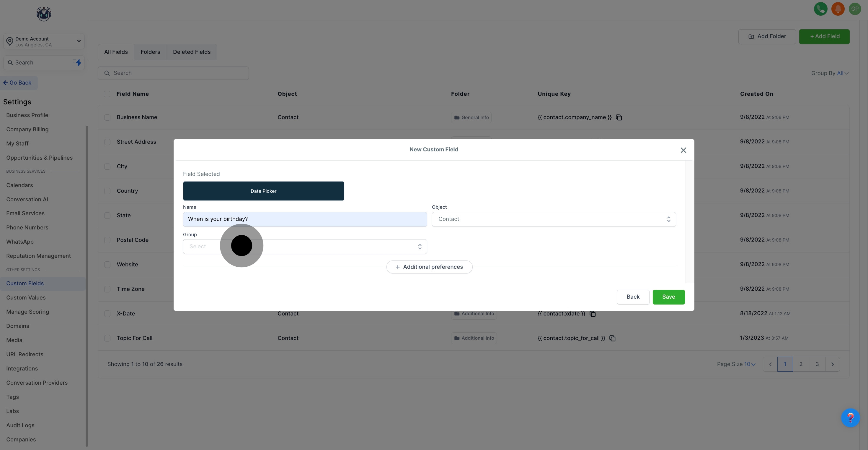Toggle the select-all header checkbox
This screenshot has width=868, height=450.
(107, 94)
